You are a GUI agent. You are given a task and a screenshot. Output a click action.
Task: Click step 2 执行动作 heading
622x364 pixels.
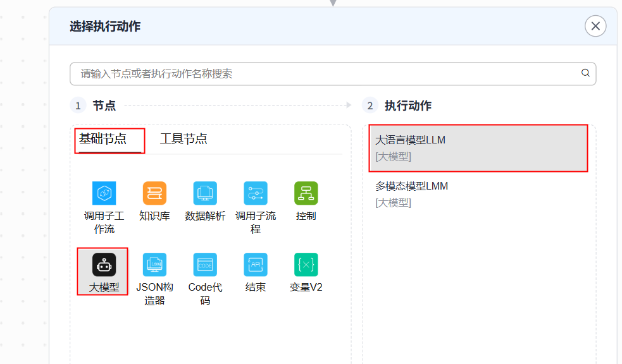[408, 106]
